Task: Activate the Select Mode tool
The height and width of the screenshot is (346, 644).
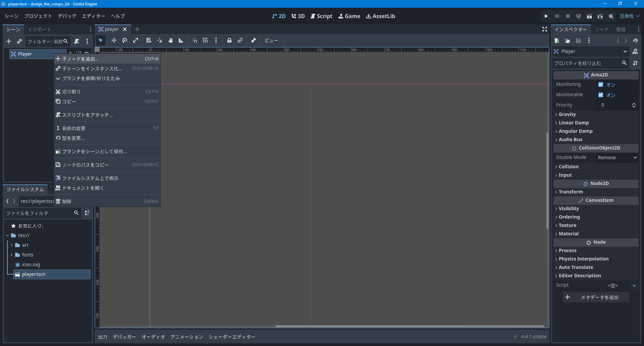Action: (101, 41)
